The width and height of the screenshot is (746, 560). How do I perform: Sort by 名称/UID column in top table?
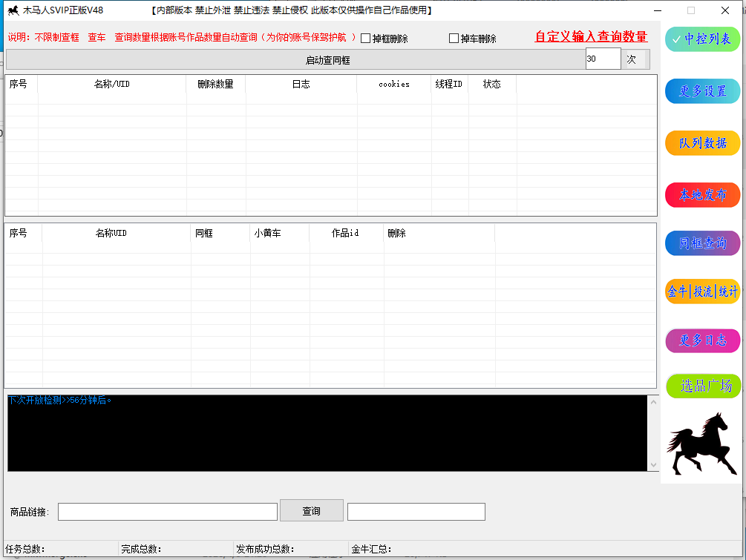[x=112, y=84]
